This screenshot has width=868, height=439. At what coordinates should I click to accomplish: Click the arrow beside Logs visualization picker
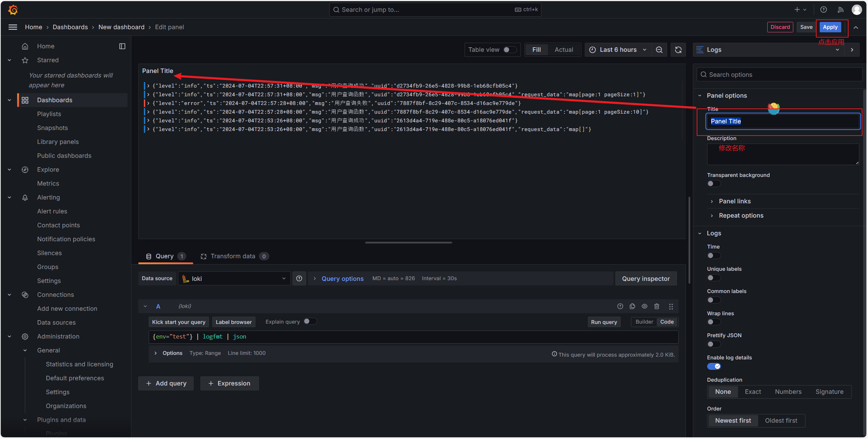point(852,50)
